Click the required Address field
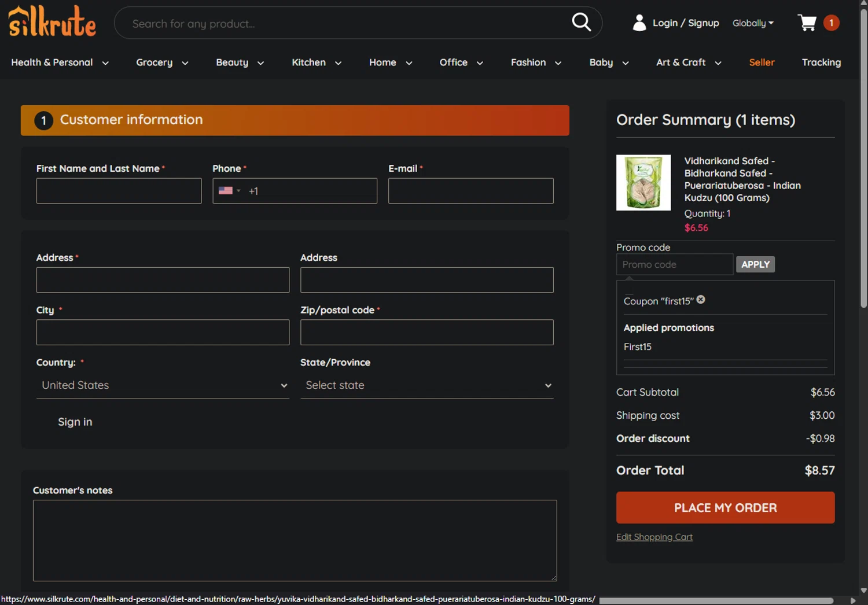 pos(163,280)
